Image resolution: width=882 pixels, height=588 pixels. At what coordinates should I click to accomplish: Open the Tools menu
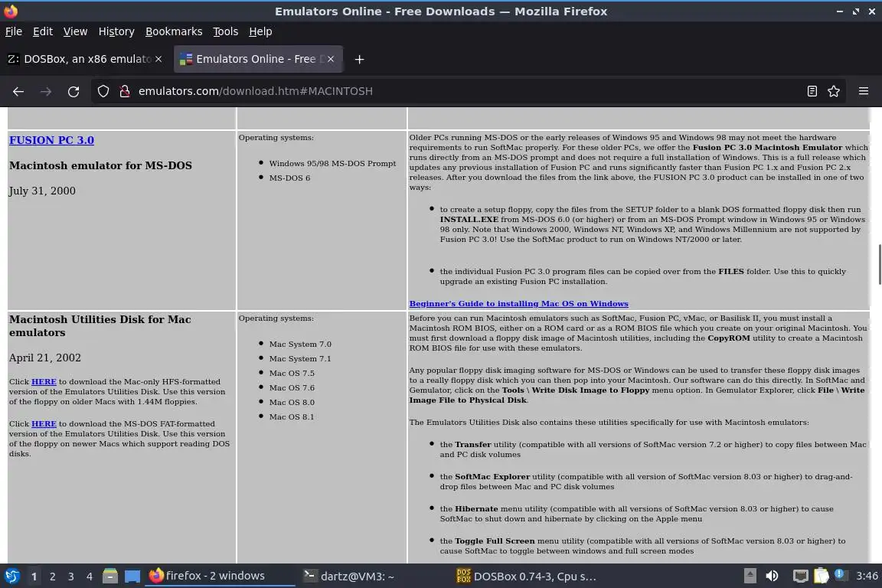[226, 31]
